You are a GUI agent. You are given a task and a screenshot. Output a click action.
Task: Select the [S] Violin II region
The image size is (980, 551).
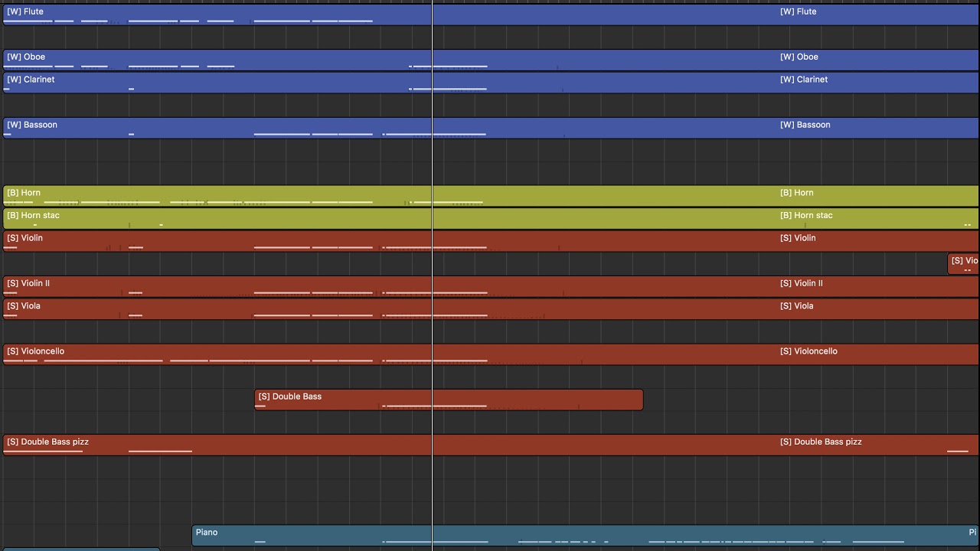pos(491,286)
